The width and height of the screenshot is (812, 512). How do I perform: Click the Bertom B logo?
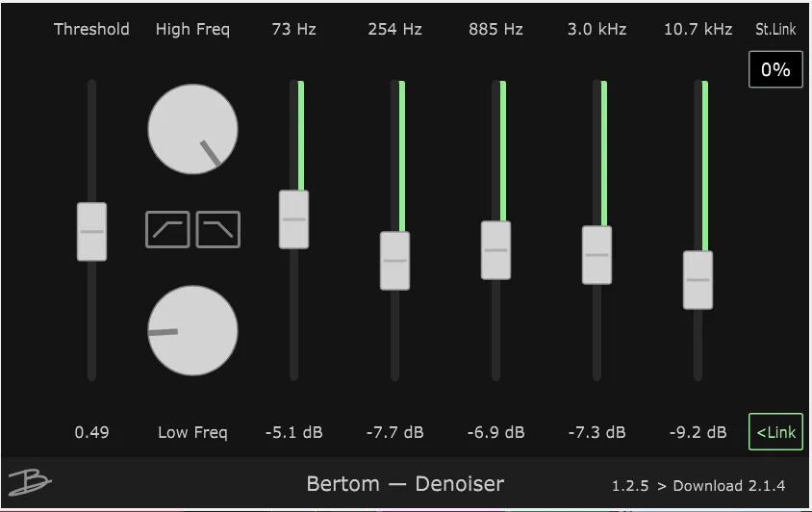30,482
